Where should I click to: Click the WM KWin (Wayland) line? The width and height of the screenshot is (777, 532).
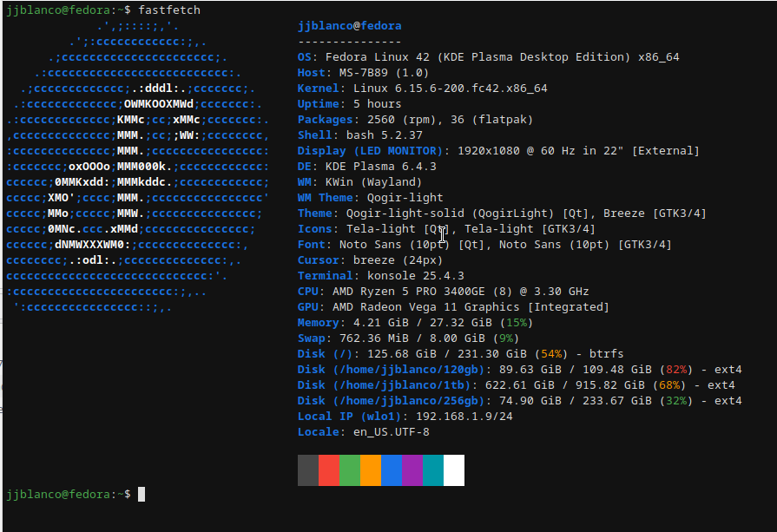tap(359, 181)
